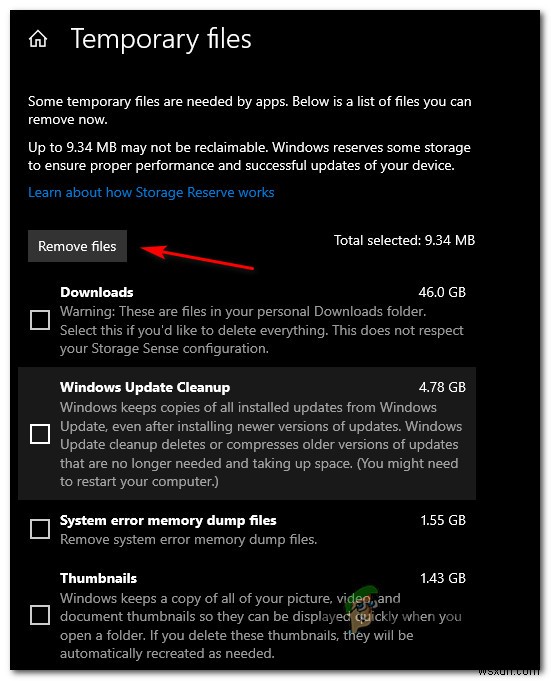Click the 4.78 GB size label
This screenshot has width=551, height=681.
coord(442,387)
